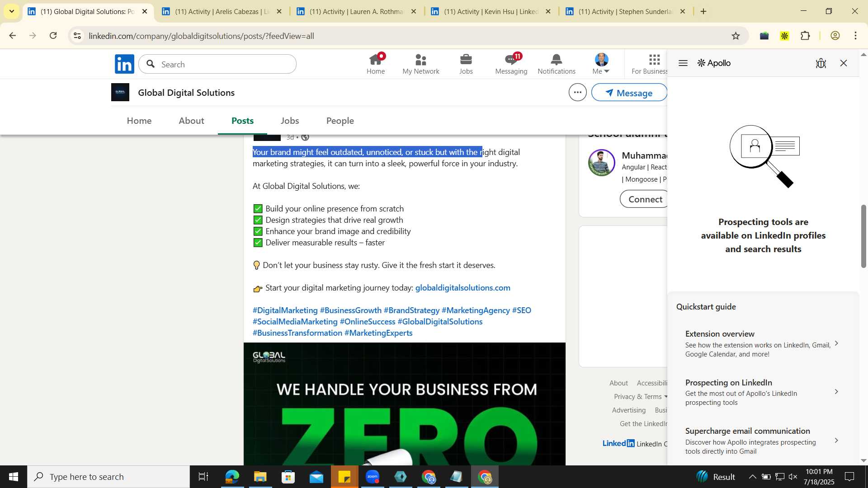Launch Microsoft Edge from taskbar
Viewport: 868px width, 488px height.
pyautogui.click(x=232, y=477)
